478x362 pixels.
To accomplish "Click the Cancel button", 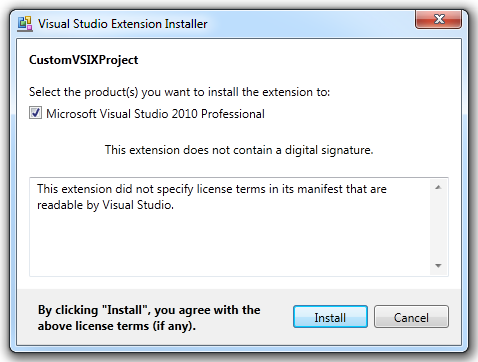I will click(x=411, y=317).
